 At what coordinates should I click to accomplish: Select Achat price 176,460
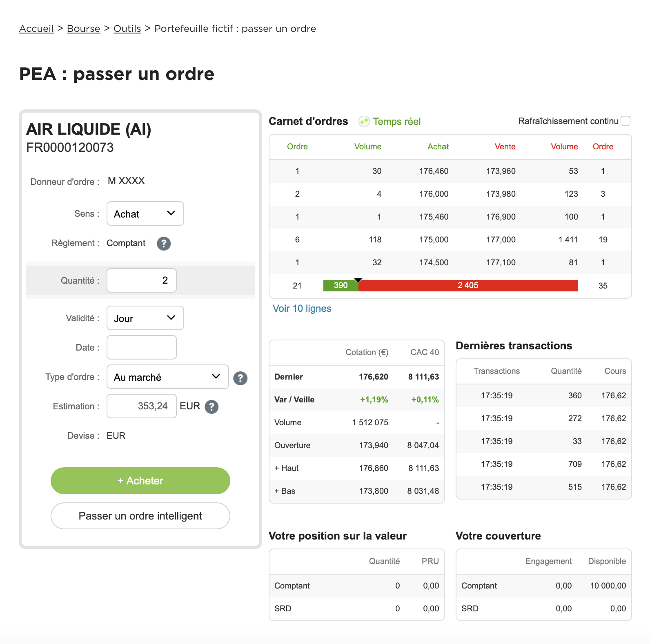click(x=434, y=171)
